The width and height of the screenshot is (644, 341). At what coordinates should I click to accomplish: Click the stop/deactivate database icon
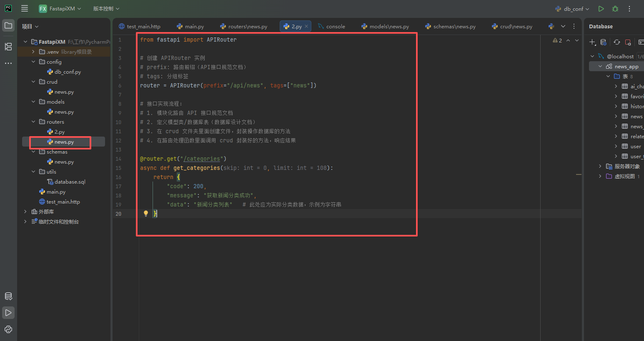pos(628,42)
